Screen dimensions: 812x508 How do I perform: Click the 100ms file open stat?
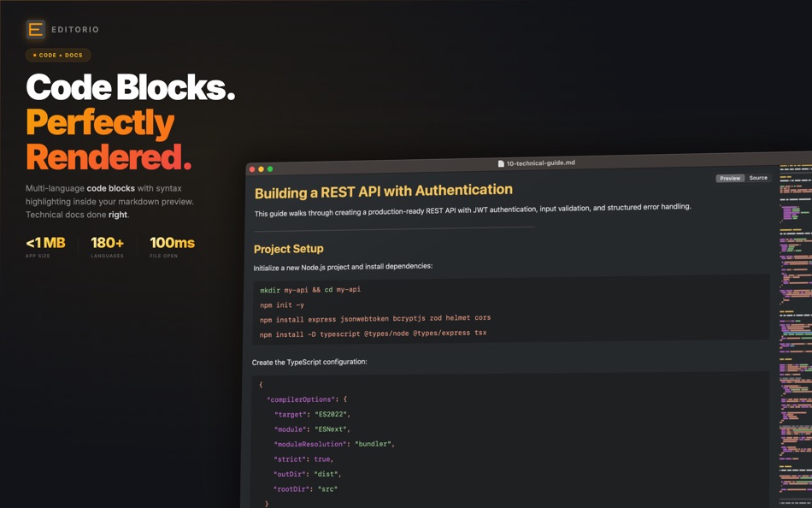(173, 247)
